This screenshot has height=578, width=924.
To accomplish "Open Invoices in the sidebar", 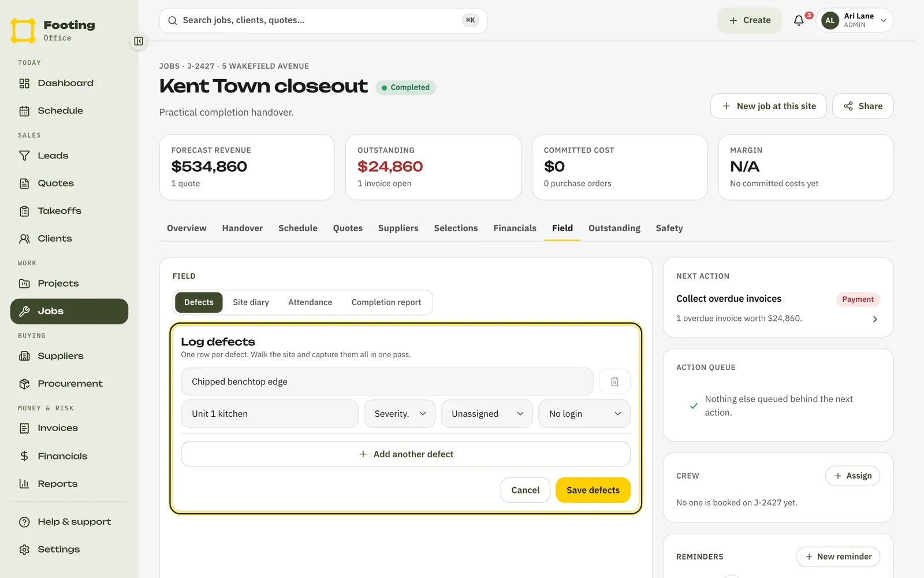I will [69, 428].
